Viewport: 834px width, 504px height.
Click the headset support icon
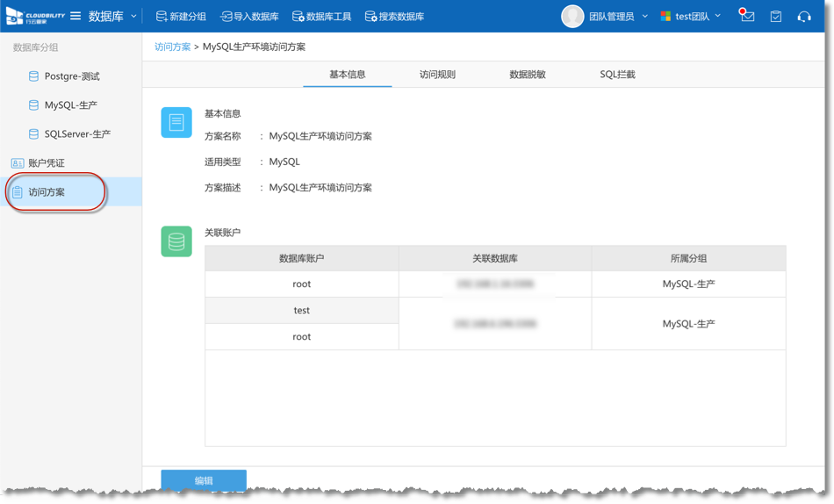coord(804,17)
